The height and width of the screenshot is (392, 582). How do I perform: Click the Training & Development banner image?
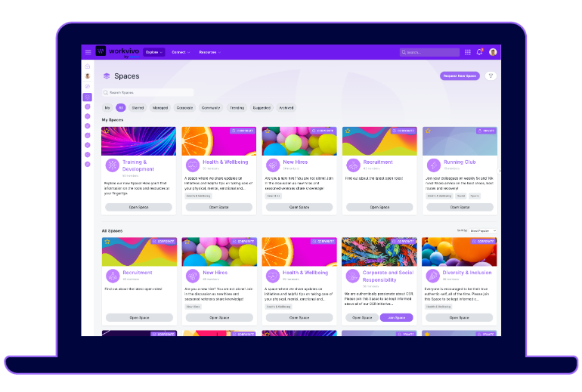point(138,141)
